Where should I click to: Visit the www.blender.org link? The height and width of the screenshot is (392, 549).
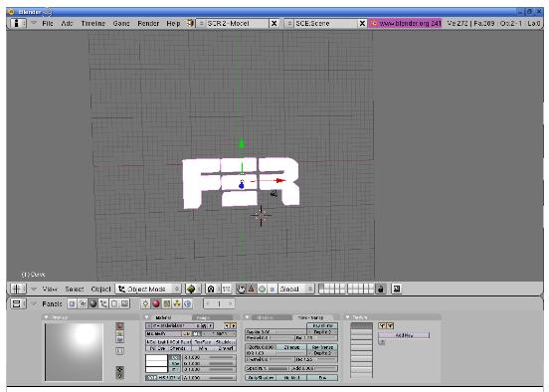[x=405, y=24]
